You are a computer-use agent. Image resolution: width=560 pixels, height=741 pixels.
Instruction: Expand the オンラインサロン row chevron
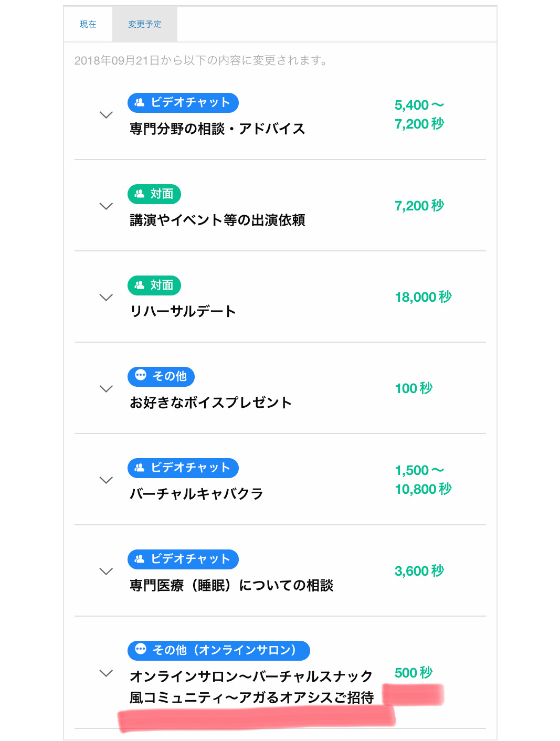tap(106, 673)
